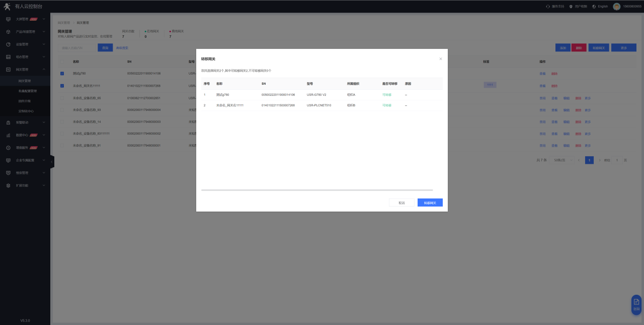
Task: Open 批量配置管理 submenu item
Action: (27, 91)
